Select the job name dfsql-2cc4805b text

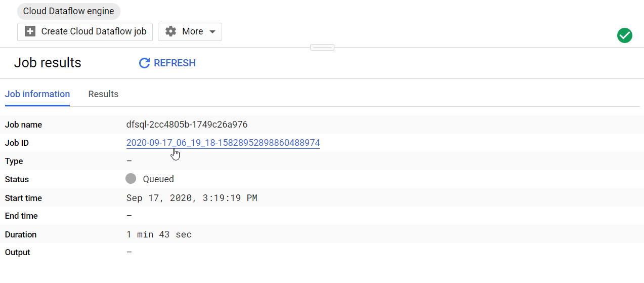(187, 125)
